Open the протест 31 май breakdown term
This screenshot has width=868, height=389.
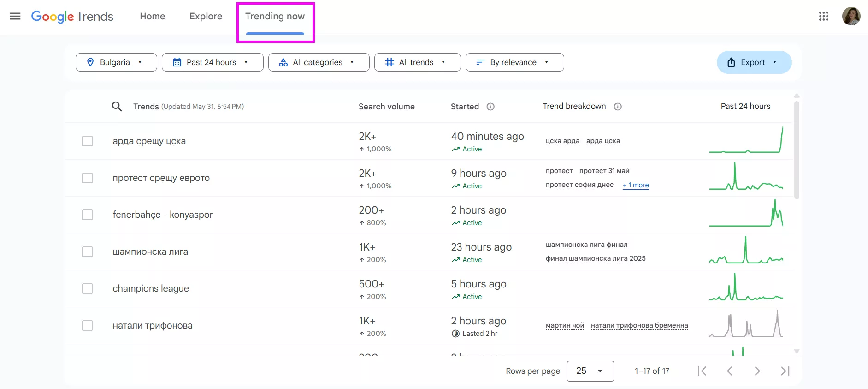[x=604, y=171]
